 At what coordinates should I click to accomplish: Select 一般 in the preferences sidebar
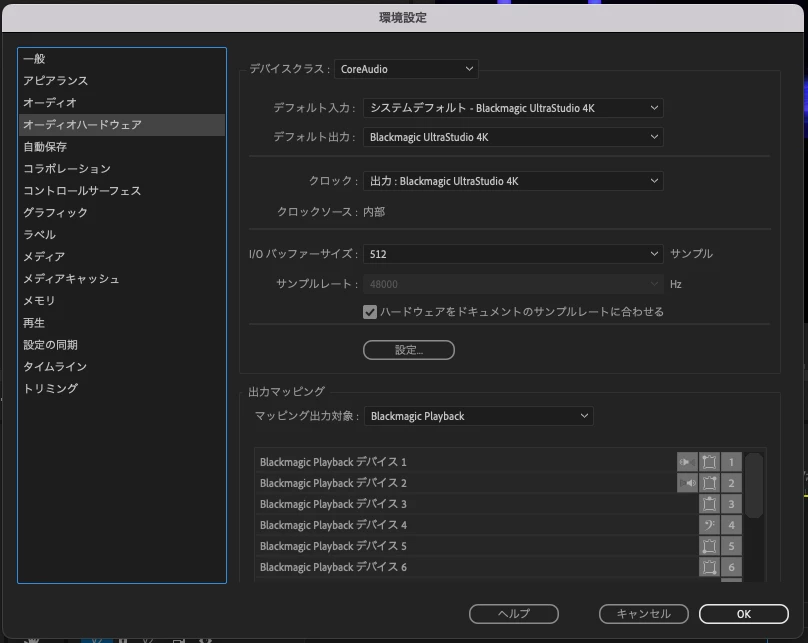(122, 59)
